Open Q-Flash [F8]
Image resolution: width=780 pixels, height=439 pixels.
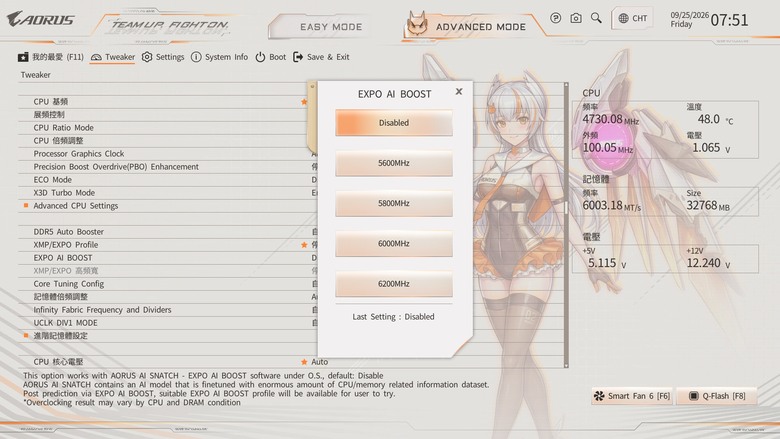point(717,396)
